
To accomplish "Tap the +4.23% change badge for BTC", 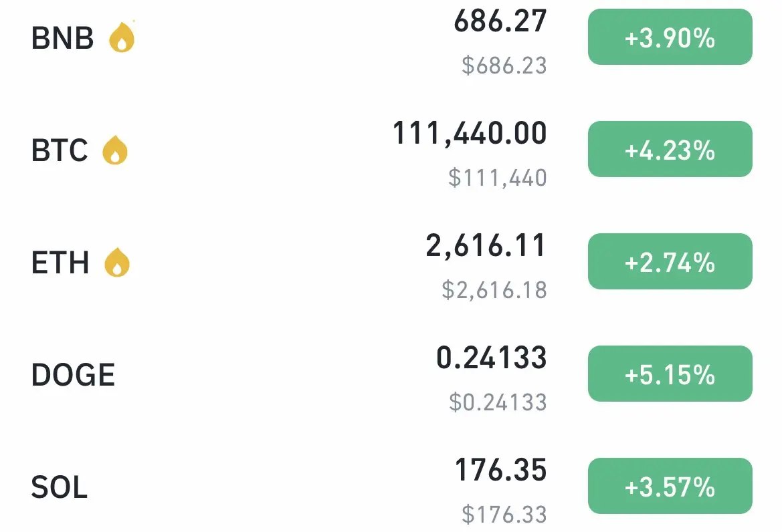I will tap(670, 149).
